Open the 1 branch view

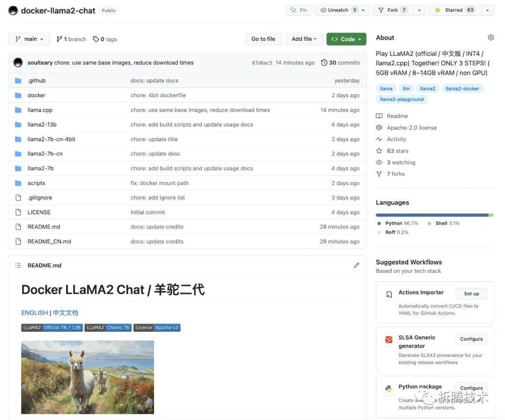pyautogui.click(x=71, y=39)
